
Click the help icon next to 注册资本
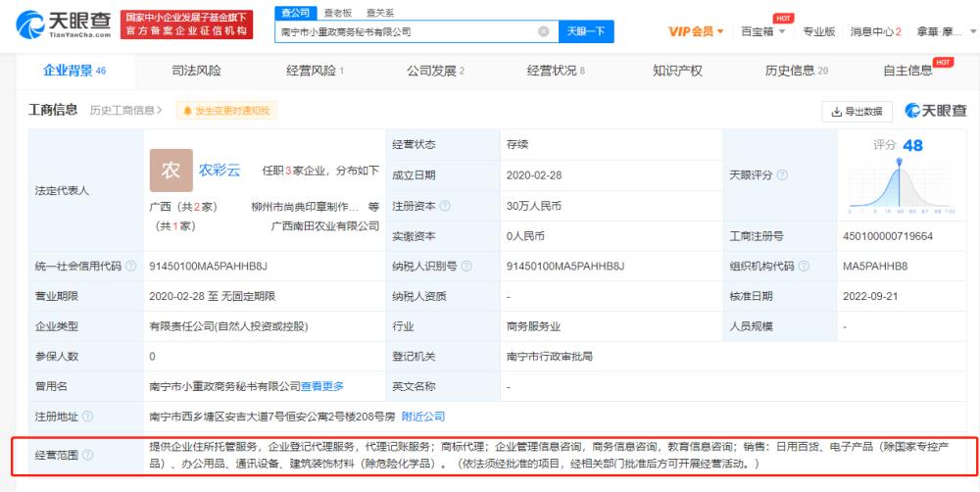pos(444,206)
